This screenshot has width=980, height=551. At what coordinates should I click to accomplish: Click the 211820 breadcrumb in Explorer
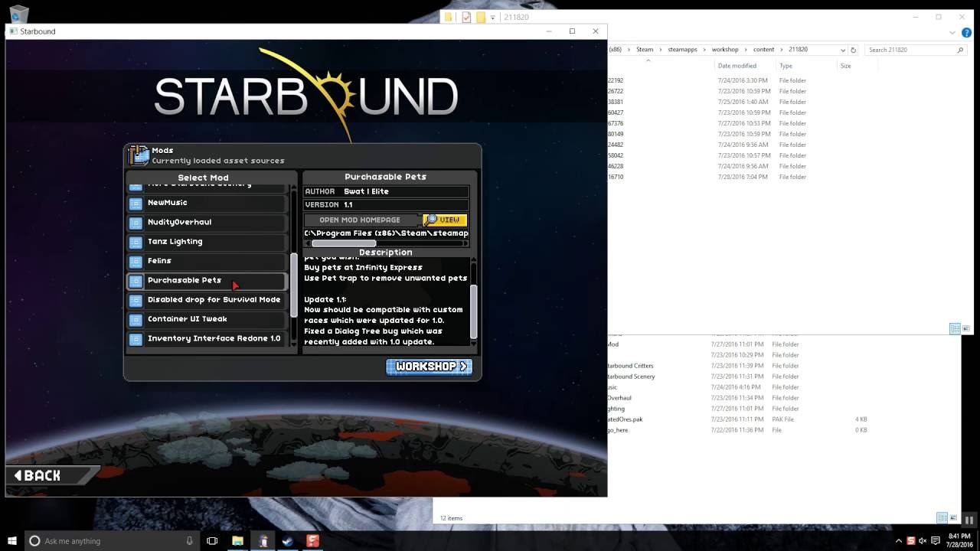pos(798,50)
